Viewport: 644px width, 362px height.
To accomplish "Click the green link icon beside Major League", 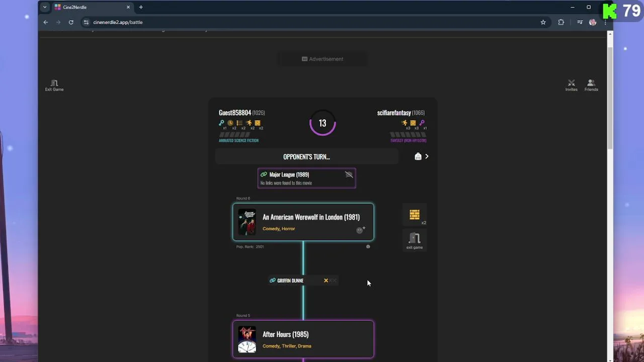I will point(264,174).
